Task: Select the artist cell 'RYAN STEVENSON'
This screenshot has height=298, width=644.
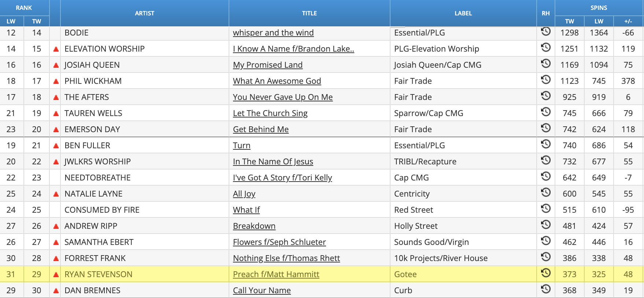Action: (145, 274)
